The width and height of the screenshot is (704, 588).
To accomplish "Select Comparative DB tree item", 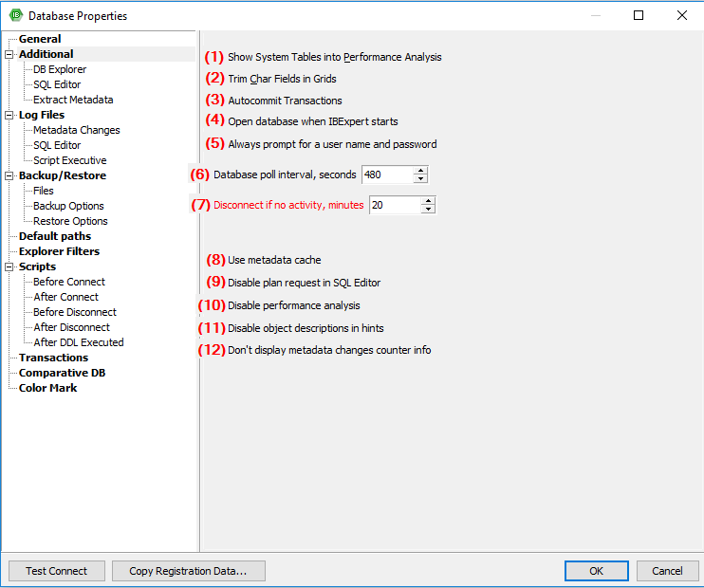I will (62, 373).
